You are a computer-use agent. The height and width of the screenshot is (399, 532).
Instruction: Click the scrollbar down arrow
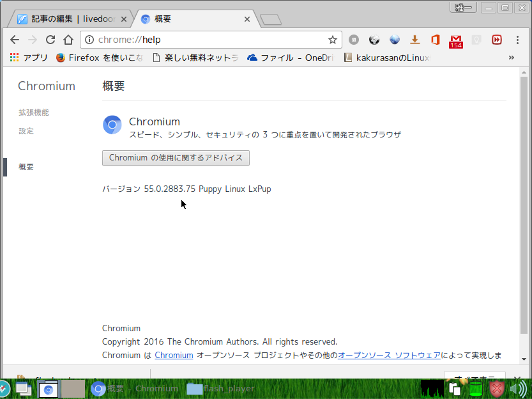click(x=524, y=359)
